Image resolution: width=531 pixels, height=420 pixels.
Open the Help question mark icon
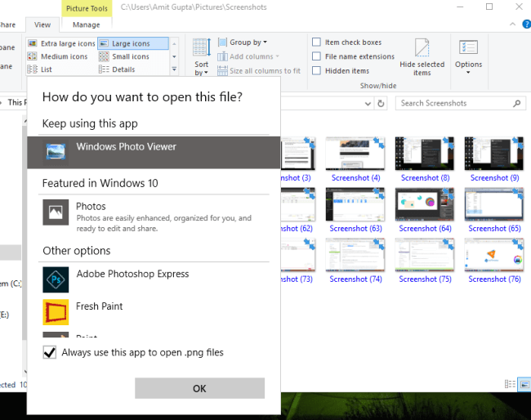coord(527,25)
